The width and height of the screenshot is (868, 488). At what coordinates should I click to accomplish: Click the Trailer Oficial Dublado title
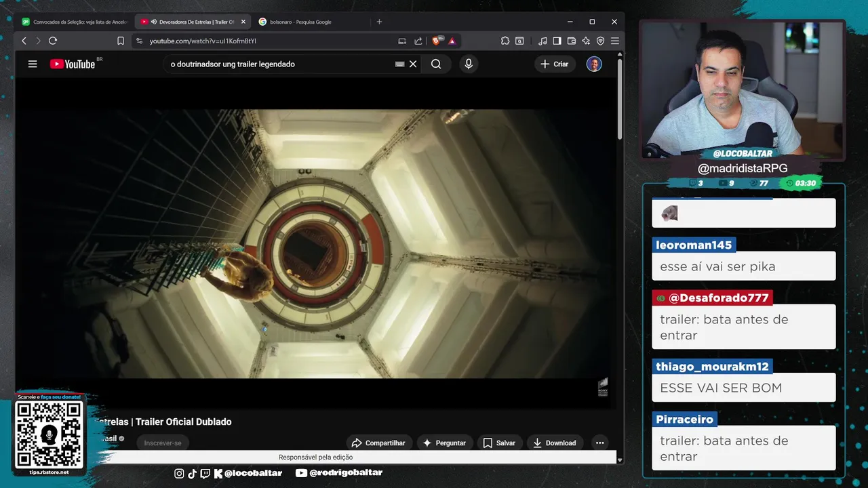click(184, 422)
